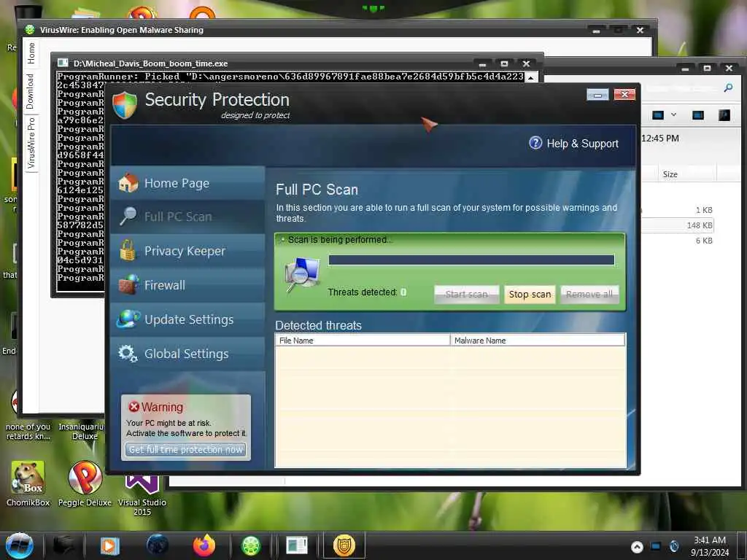Open the Visual Studio 2015 desktop icon
This screenshot has height=560, width=747.
tap(142, 495)
